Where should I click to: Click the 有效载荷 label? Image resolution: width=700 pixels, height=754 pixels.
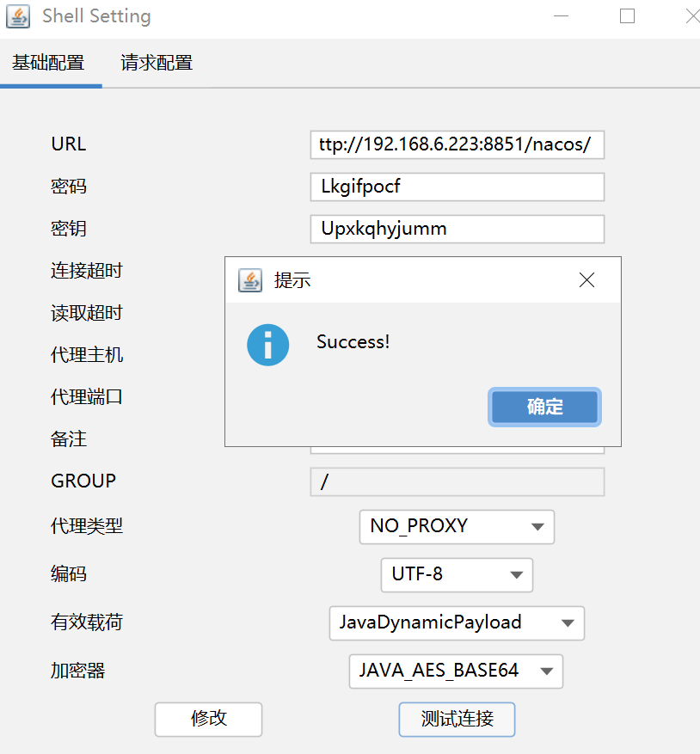(x=87, y=622)
